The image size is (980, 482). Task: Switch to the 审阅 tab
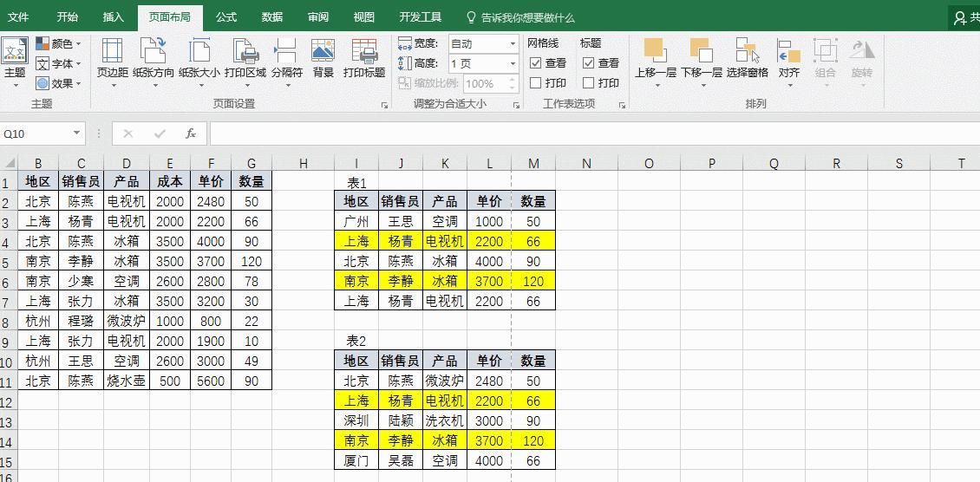pos(318,17)
